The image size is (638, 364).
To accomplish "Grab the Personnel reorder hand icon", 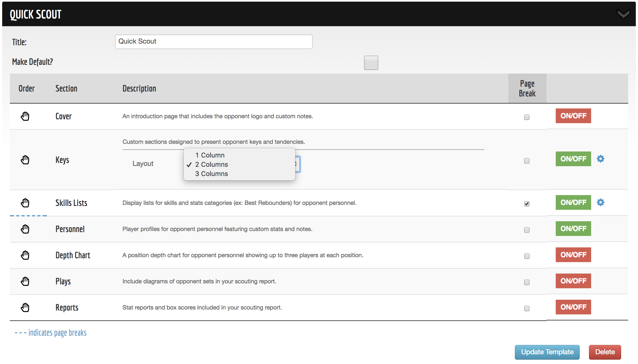I will pos(25,229).
